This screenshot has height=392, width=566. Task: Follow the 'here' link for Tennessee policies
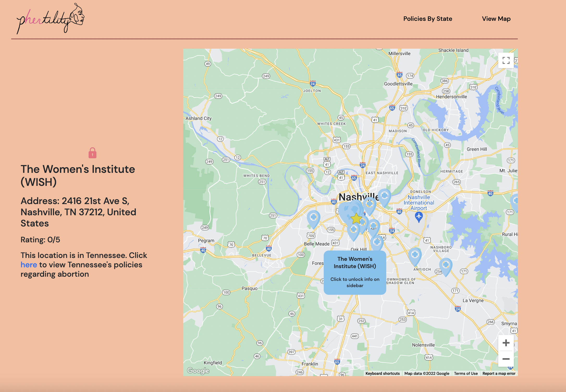[29, 265]
